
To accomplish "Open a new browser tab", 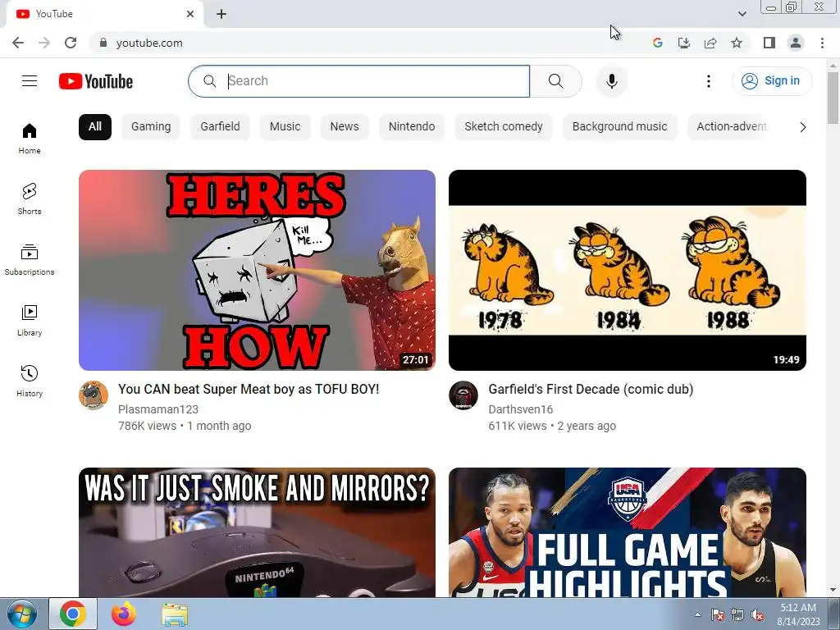I will [x=221, y=14].
